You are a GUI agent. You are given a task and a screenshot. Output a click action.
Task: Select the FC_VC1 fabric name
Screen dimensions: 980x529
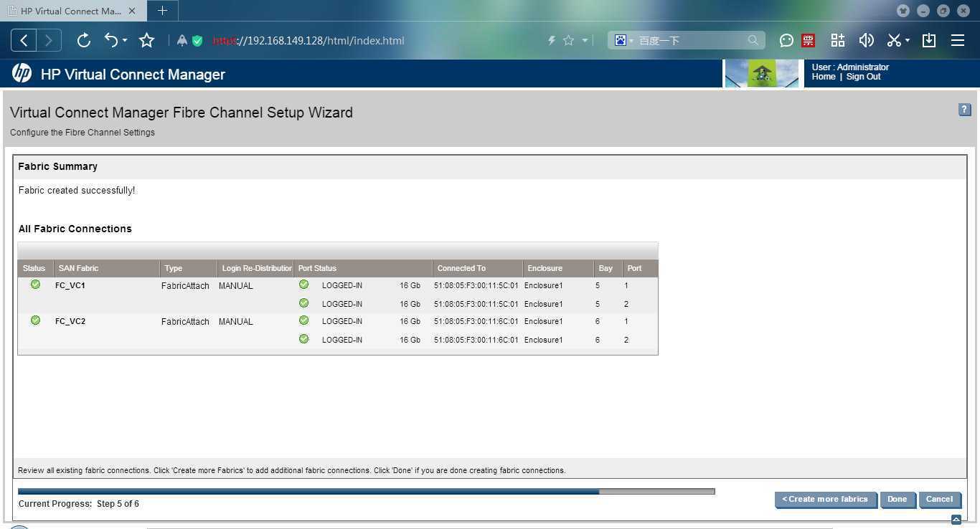[70, 285]
